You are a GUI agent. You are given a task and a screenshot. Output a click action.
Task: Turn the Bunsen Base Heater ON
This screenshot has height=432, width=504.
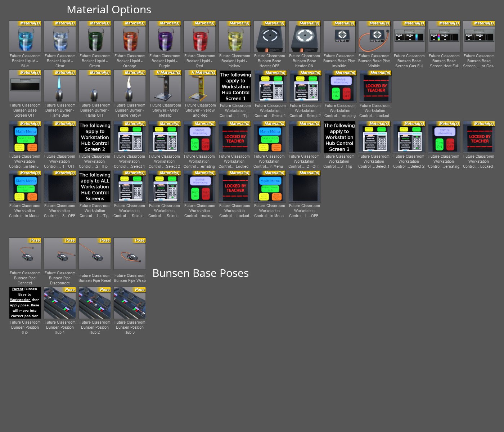(x=304, y=36)
